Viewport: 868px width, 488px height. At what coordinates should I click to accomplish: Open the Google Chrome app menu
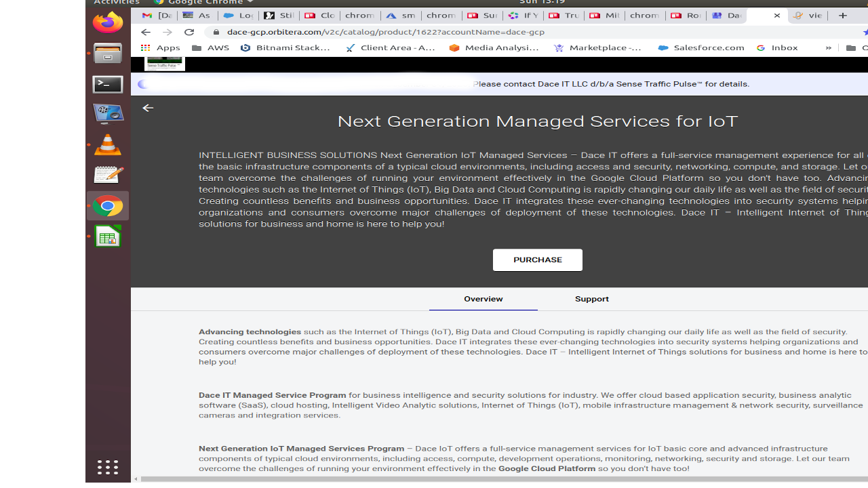pyautogui.click(x=203, y=3)
